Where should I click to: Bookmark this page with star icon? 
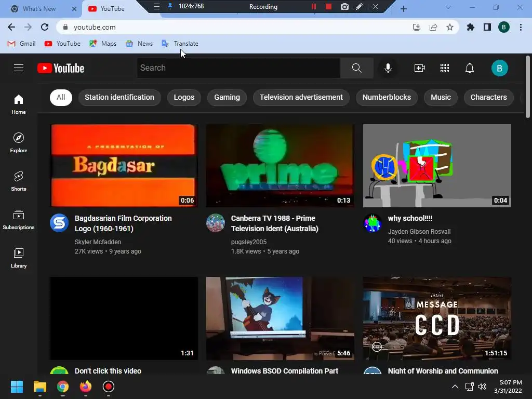tap(449, 27)
